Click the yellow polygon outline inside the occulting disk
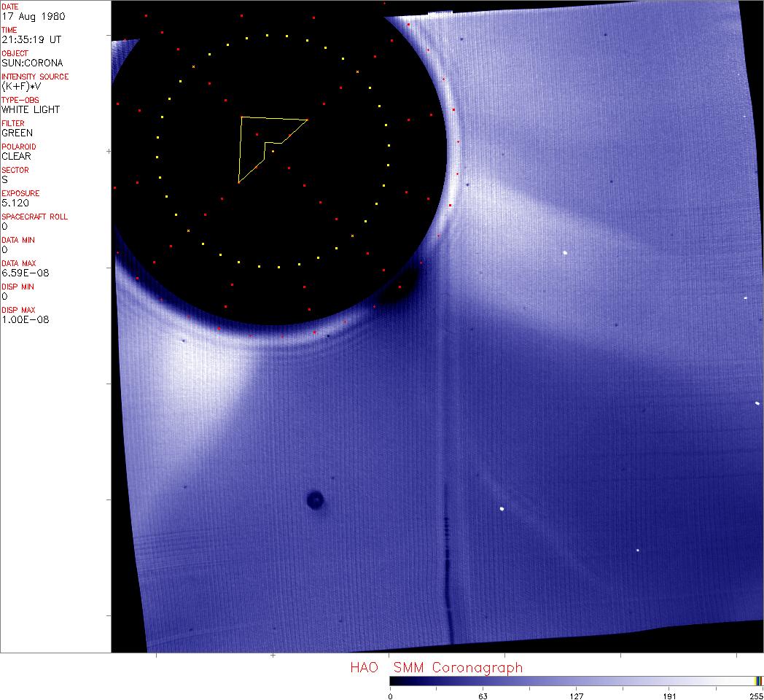 click(x=241, y=149)
